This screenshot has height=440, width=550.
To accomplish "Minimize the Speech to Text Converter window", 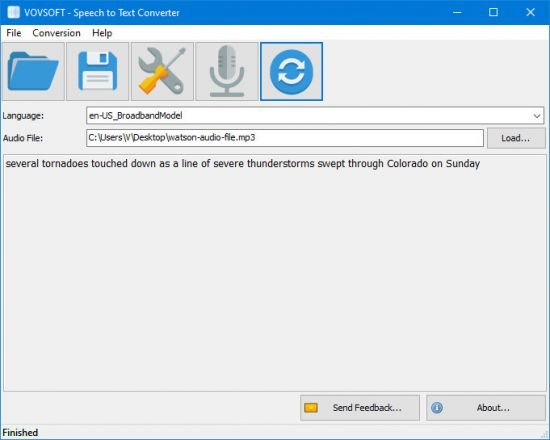I will pos(457,12).
